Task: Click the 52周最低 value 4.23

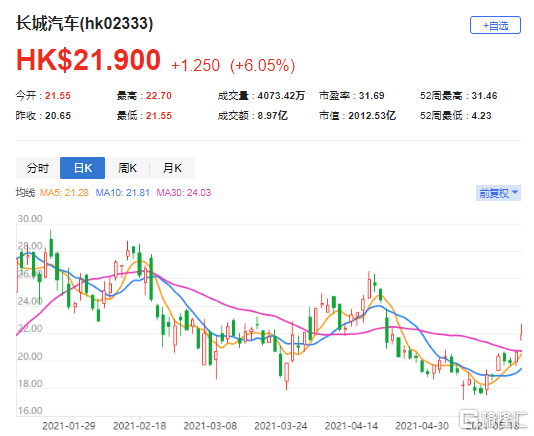Action: (481, 116)
